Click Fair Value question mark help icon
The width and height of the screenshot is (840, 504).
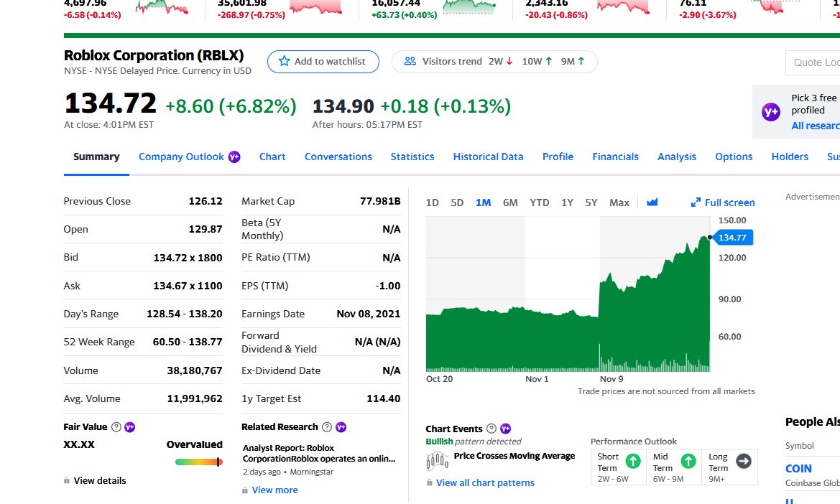[x=116, y=427]
